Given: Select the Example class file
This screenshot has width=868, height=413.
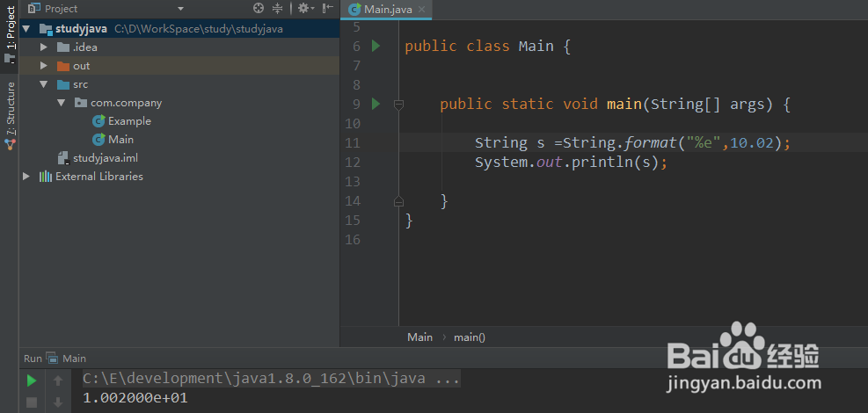Looking at the screenshot, I should pyautogui.click(x=121, y=121).
